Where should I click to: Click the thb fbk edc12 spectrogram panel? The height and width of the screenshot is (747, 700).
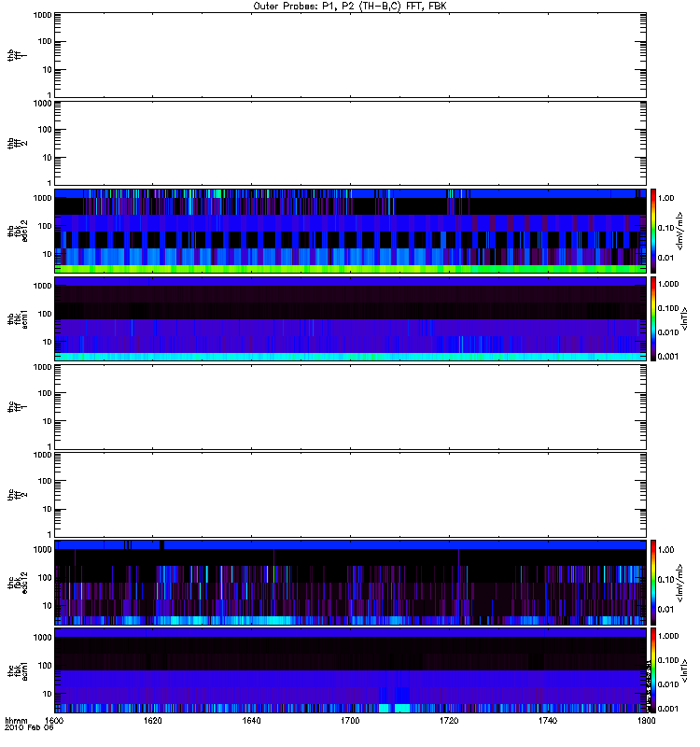pyautogui.click(x=350, y=231)
